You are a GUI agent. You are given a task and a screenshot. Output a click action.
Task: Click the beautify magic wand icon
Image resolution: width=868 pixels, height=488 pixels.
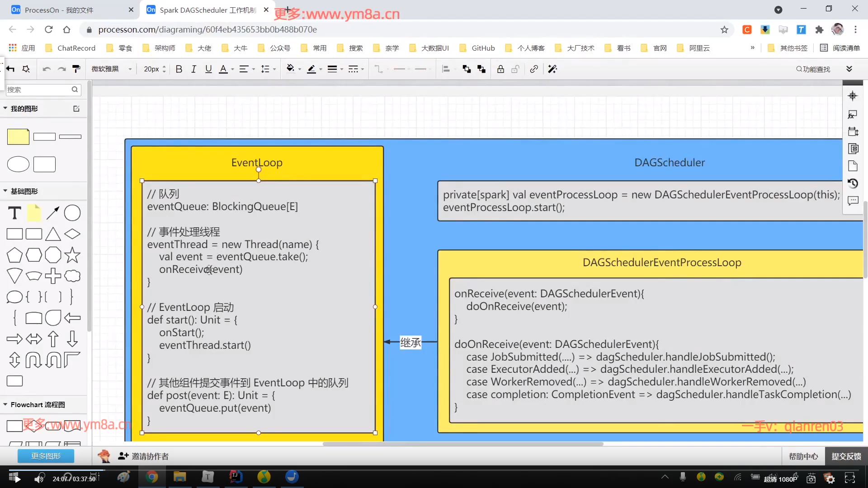click(552, 69)
